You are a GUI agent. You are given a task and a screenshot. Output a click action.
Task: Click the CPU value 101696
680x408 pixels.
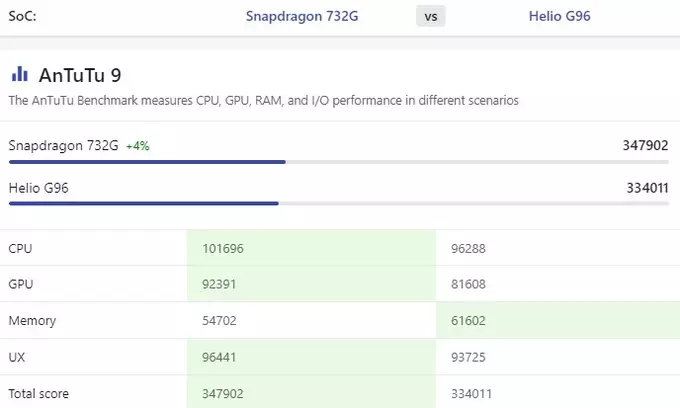(x=223, y=248)
